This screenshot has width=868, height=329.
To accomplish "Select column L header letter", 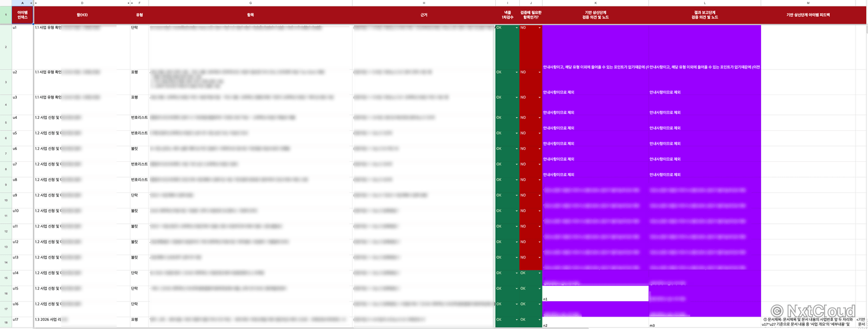I will 705,3.
